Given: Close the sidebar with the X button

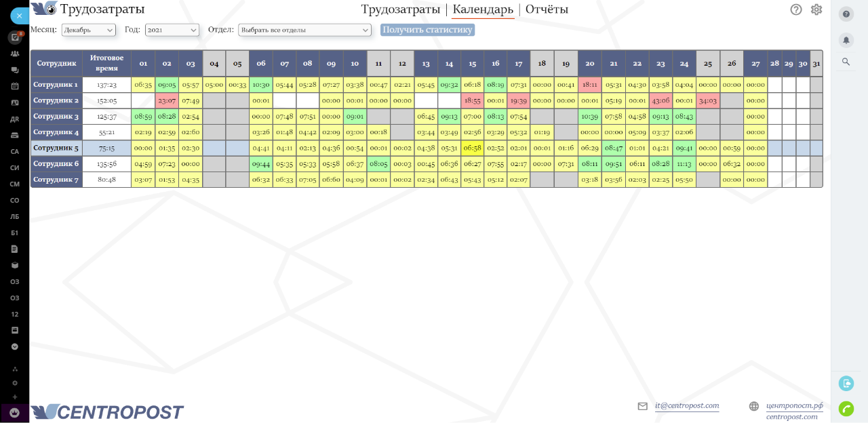Looking at the screenshot, I should (19, 16).
